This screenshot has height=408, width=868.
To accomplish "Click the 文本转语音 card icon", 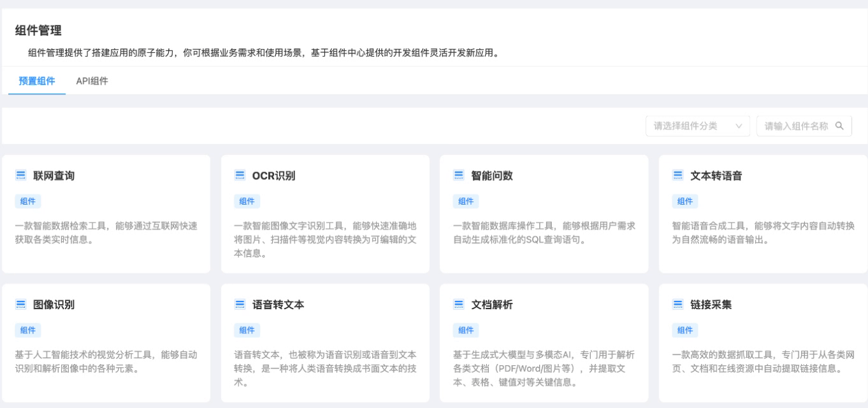I will point(678,175).
